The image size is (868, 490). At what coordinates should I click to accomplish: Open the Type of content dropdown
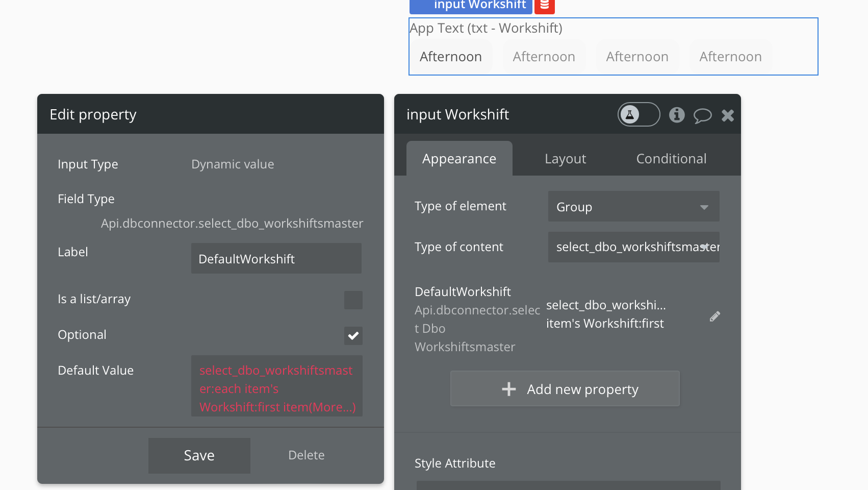point(633,247)
